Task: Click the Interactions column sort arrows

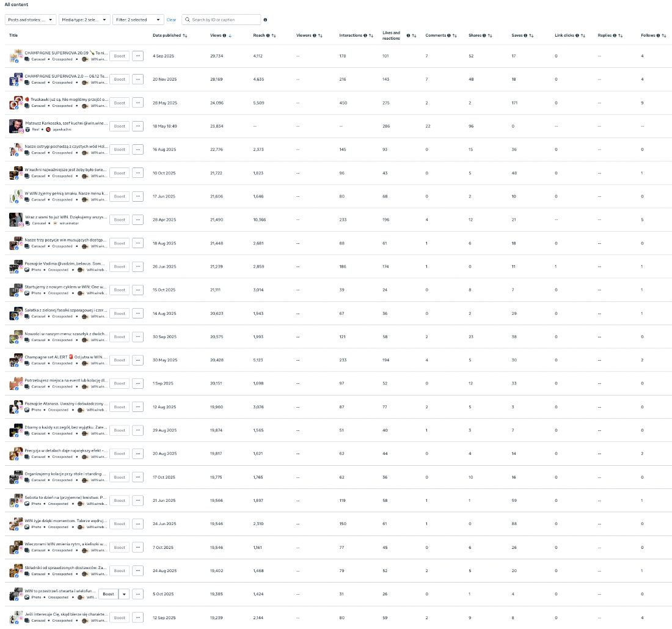Action: (x=371, y=35)
